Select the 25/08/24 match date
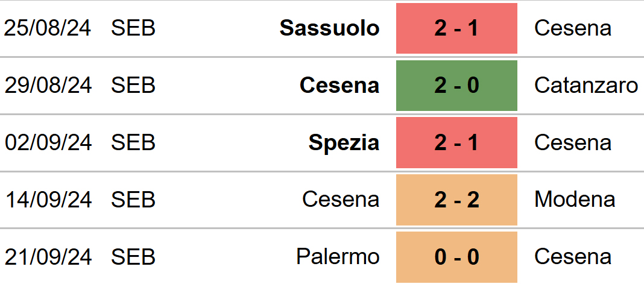The height and width of the screenshot is (284, 644). [48, 28]
